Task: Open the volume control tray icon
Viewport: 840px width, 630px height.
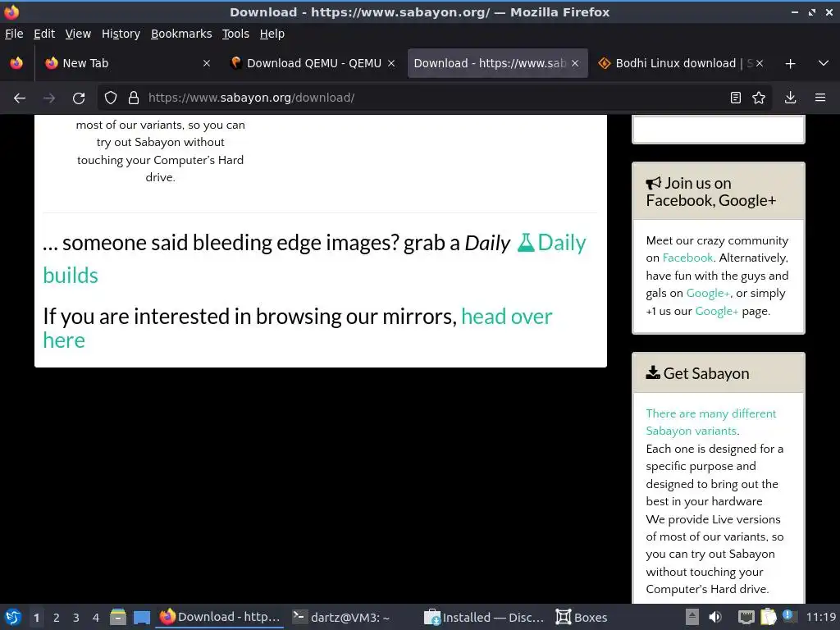Action: pyautogui.click(x=715, y=617)
